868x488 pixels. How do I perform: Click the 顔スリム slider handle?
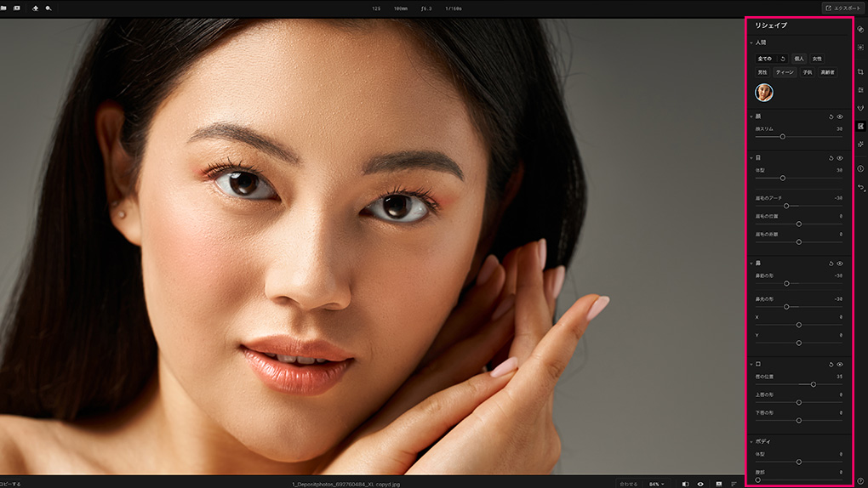[x=783, y=137]
